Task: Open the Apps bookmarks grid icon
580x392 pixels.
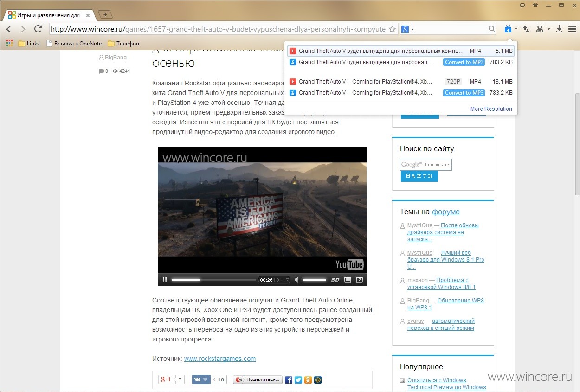Action: coord(9,43)
